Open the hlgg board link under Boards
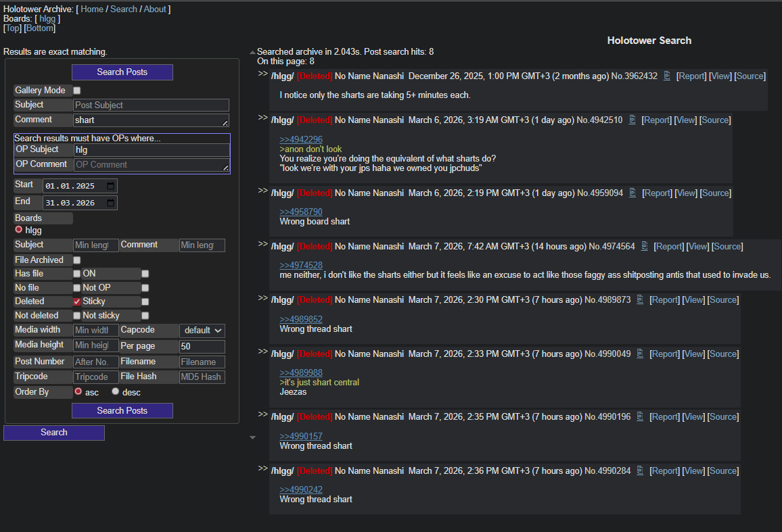The image size is (782, 532). (x=47, y=18)
